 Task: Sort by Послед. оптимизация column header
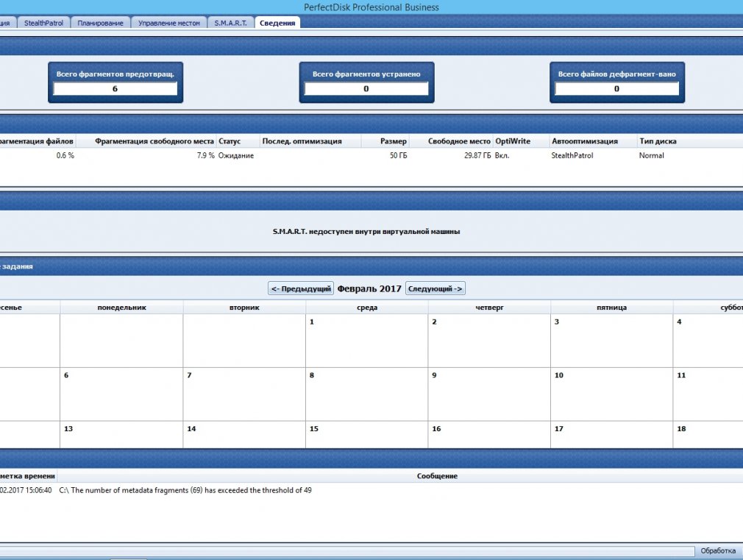tap(311, 141)
